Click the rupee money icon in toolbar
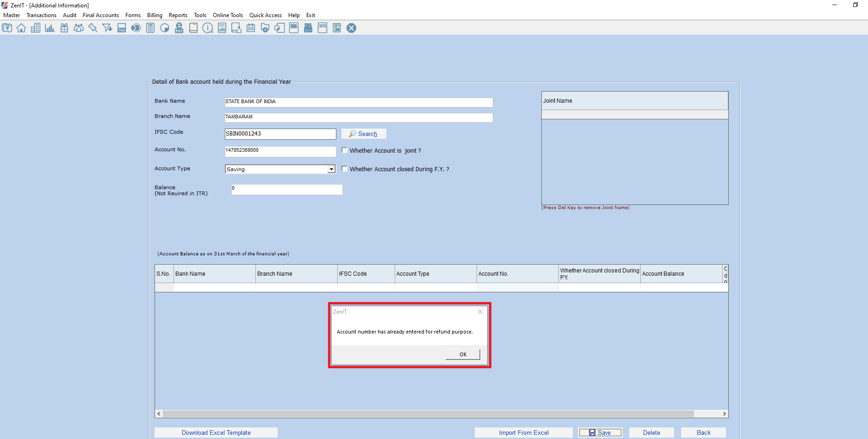The width and height of the screenshot is (868, 439). [7, 28]
